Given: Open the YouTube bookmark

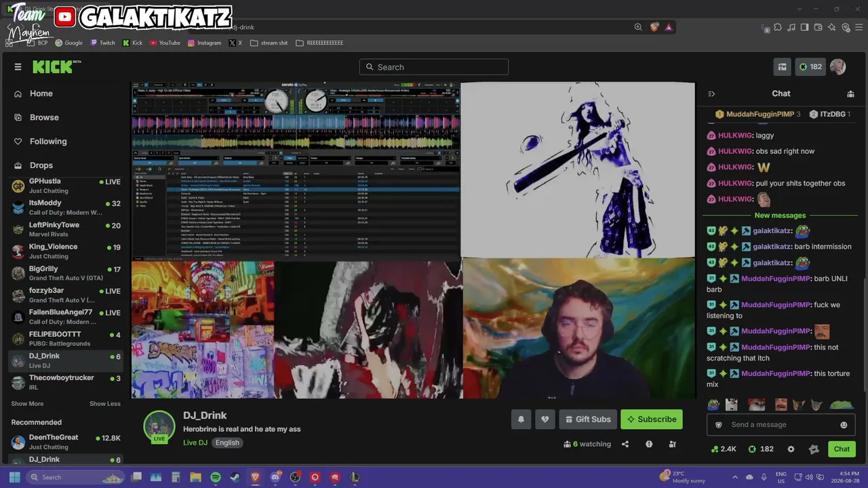Looking at the screenshot, I should (165, 43).
